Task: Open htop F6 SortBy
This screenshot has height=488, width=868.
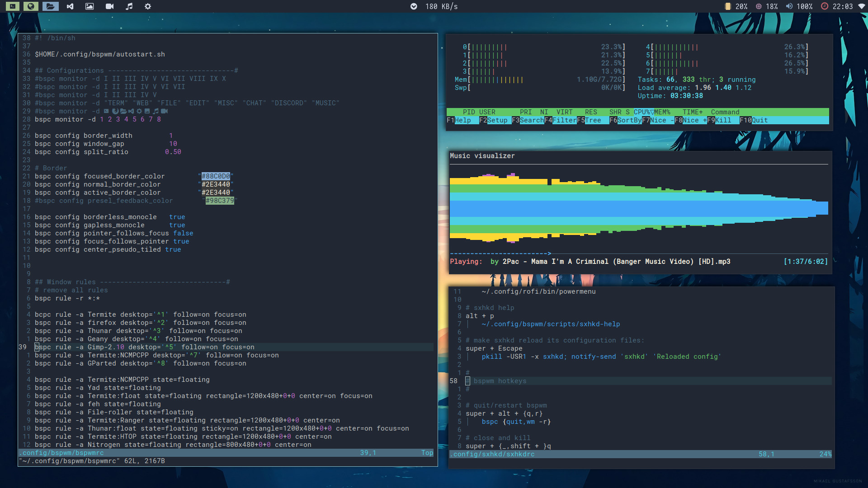Action: point(626,120)
